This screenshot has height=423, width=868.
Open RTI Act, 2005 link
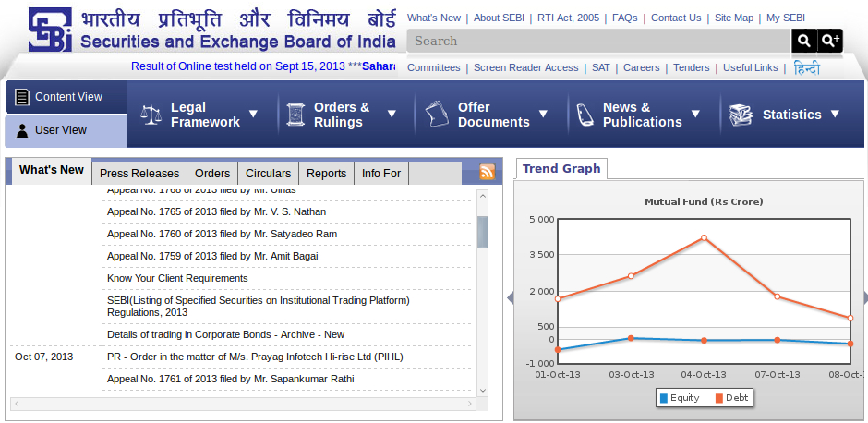(x=569, y=18)
